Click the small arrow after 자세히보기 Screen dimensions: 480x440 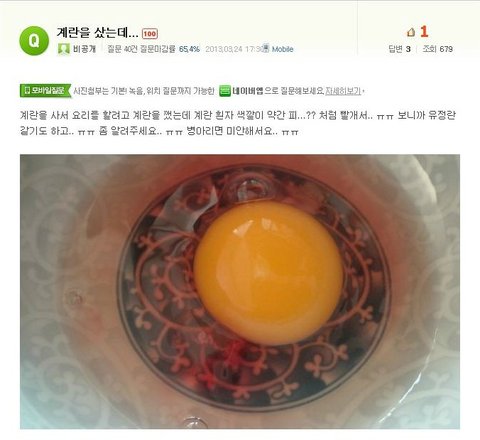pos(363,91)
